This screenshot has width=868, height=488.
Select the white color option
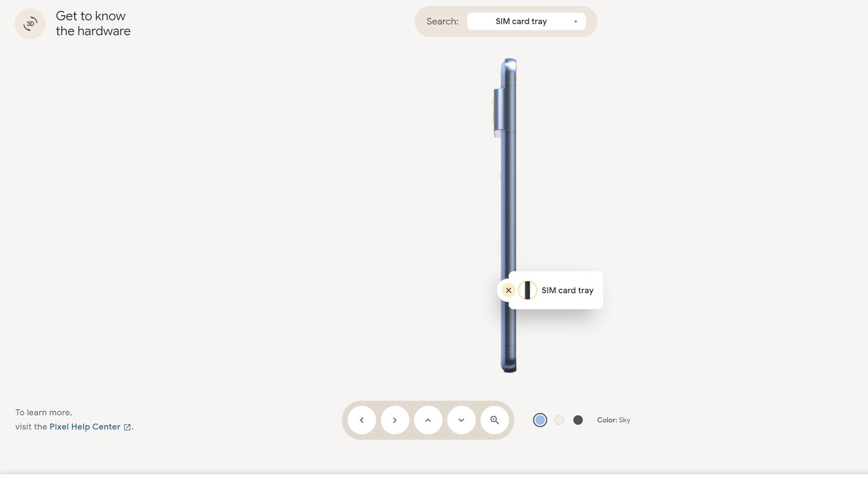[559, 420]
